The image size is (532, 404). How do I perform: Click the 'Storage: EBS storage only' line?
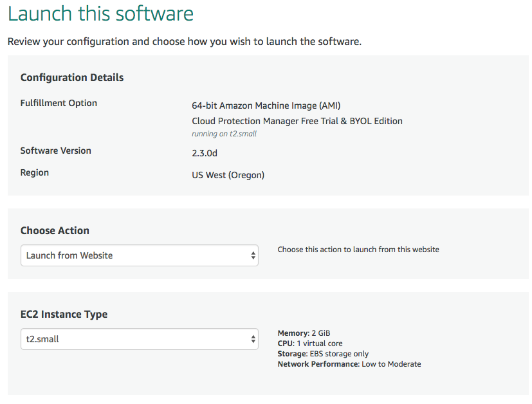pos(323,354)
